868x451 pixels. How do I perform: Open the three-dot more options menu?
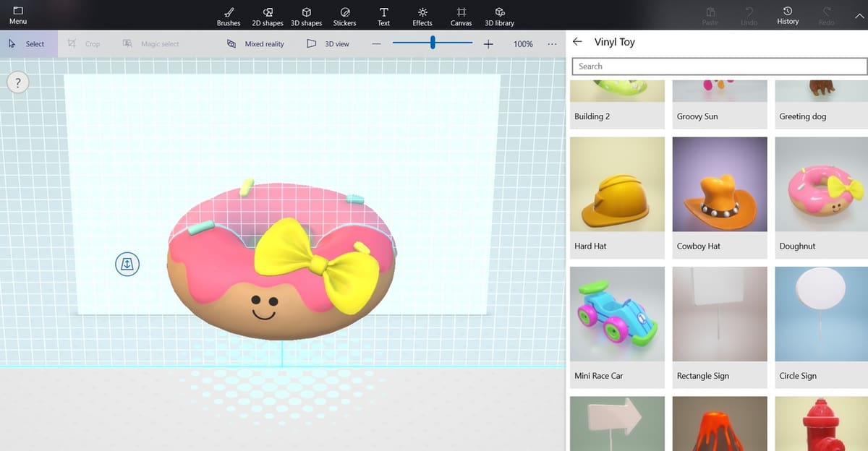(552, 44)
